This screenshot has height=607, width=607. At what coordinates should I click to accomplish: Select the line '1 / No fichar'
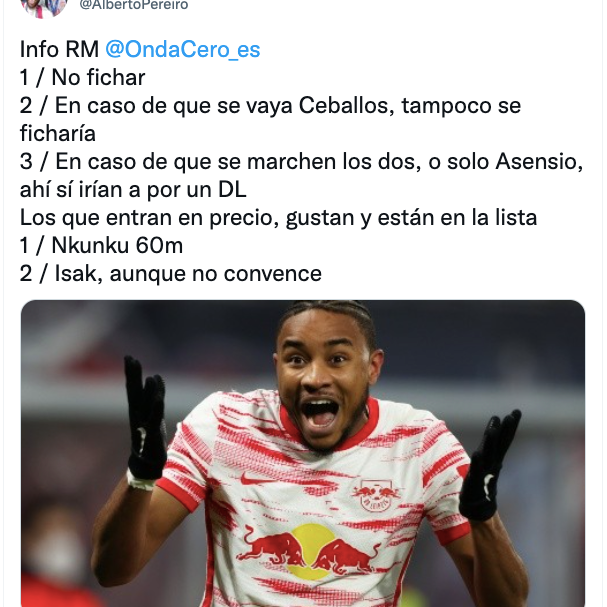point(82,77)
